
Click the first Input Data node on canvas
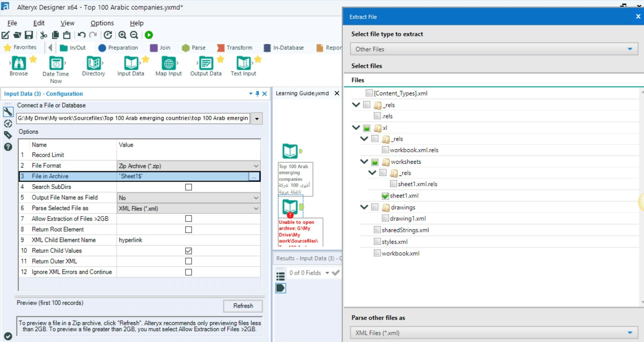coord(290,151)
